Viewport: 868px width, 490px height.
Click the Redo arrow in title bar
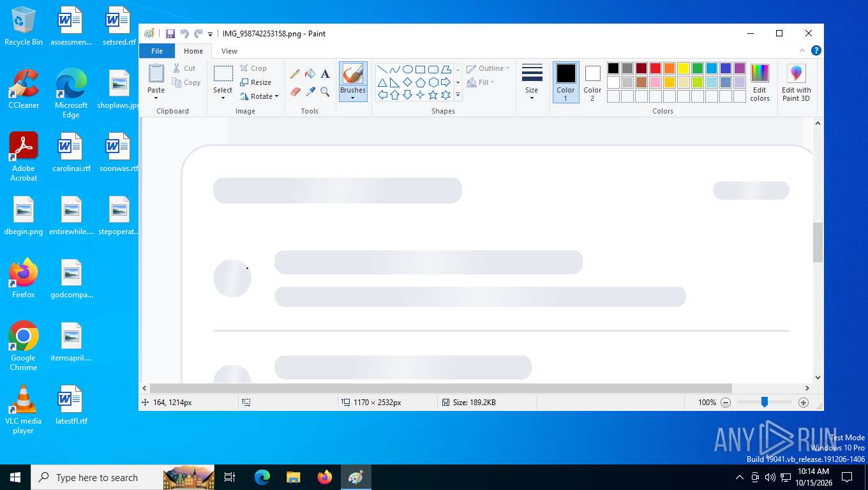click(x=198, y=34)
